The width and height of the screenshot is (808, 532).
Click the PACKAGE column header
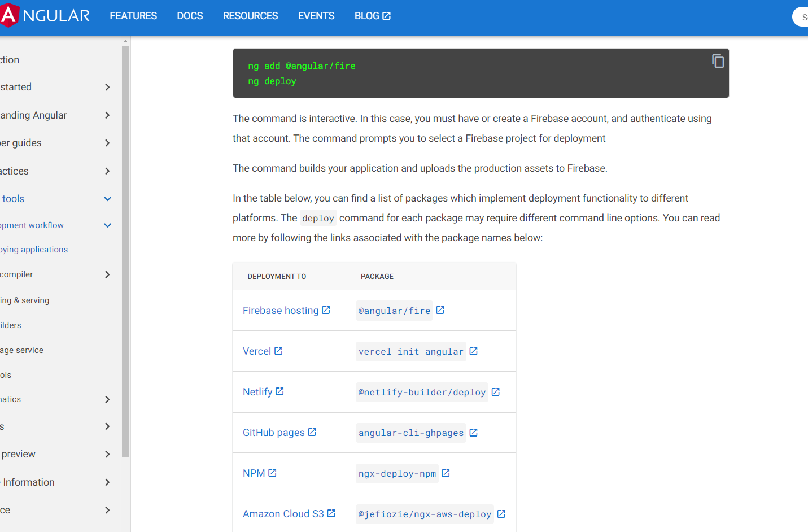[377, 277]
